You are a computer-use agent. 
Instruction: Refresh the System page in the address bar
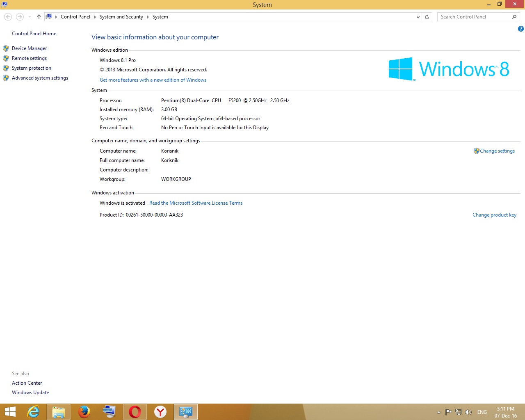(x=427, y=17)
